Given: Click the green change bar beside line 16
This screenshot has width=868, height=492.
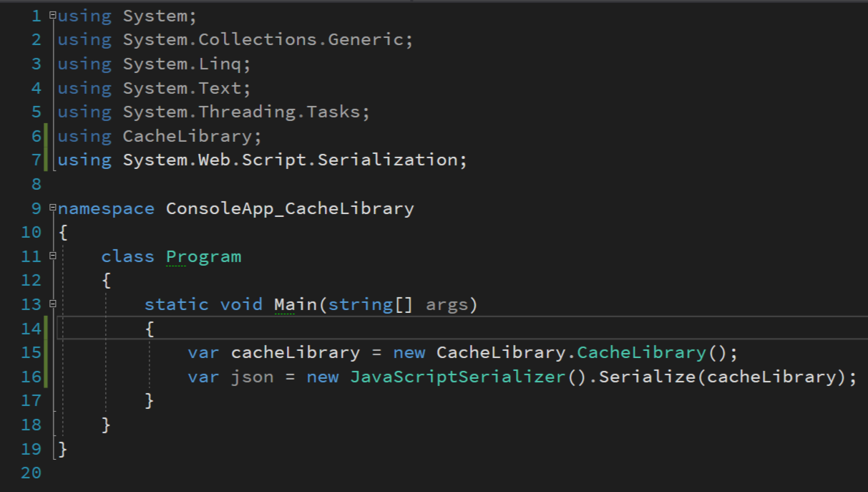Looking at the screenshot, I should [46, 376].
